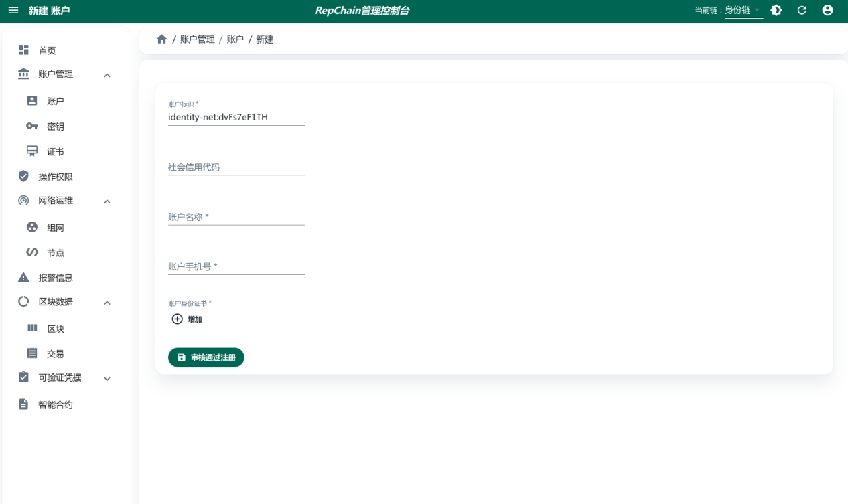The image size is (848, 504).
Task: Collapse the 区块数据 chevron
Action: [107, 303]
